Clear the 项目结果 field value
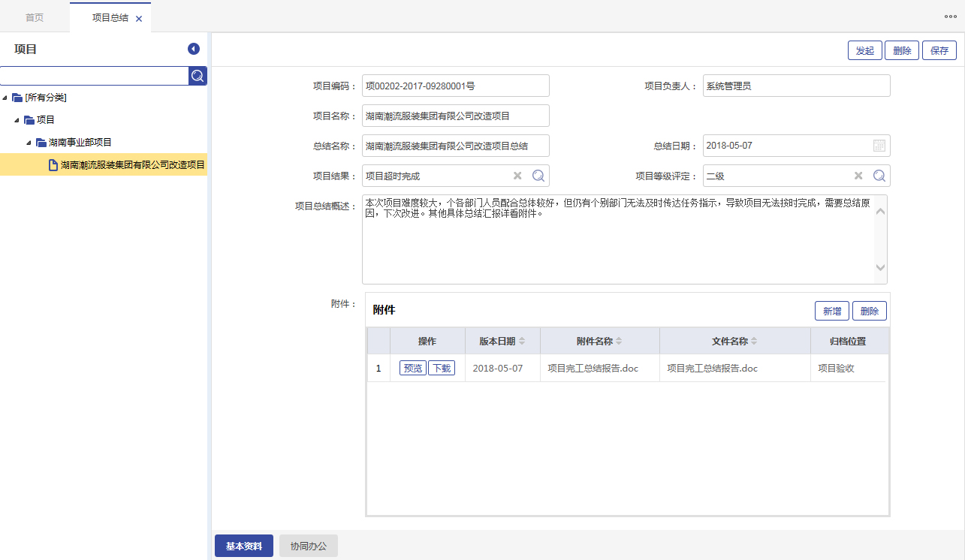The height and width of the screenshot is (560, 965). point(517,176)
